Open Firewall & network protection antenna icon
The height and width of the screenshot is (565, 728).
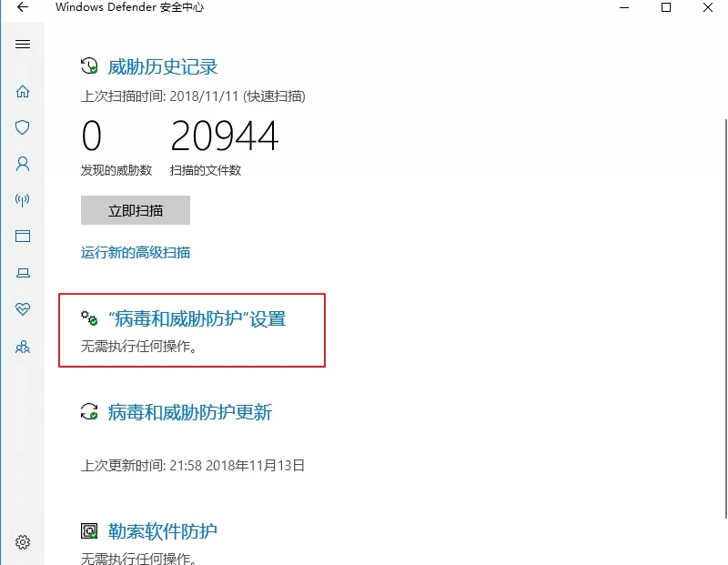click(x=22, y=199)
